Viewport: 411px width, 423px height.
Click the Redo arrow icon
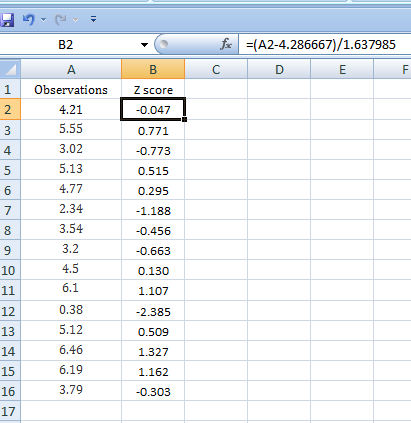61,20
